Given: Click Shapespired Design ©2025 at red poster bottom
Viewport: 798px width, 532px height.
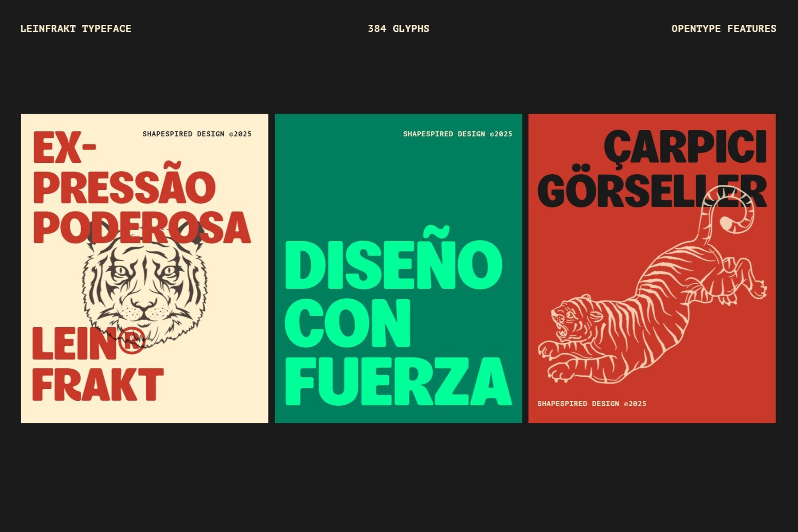Looking at the screenshot, I should 592,404.
